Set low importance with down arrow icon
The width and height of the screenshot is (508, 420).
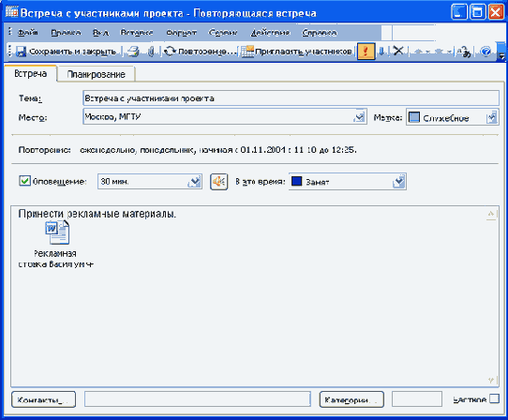point(382,52)
